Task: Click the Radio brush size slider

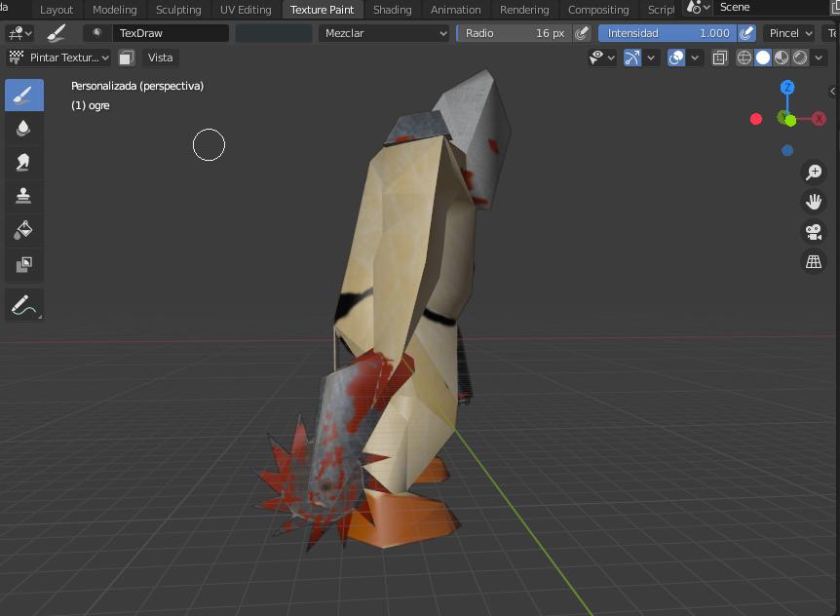Action: pos(515,33)
